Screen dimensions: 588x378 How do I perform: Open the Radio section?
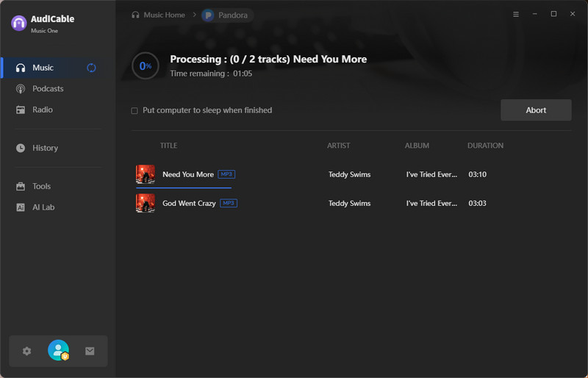coord(43,110)
